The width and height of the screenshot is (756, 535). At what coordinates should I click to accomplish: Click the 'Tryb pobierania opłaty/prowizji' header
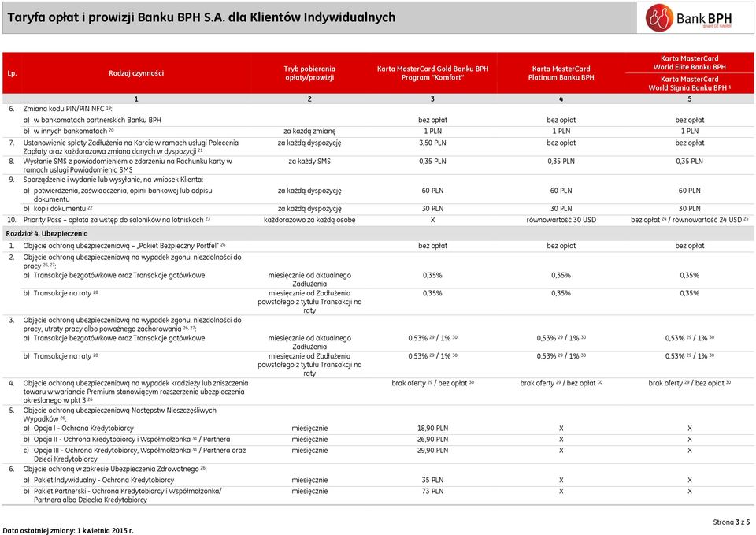tap(309, 73)
